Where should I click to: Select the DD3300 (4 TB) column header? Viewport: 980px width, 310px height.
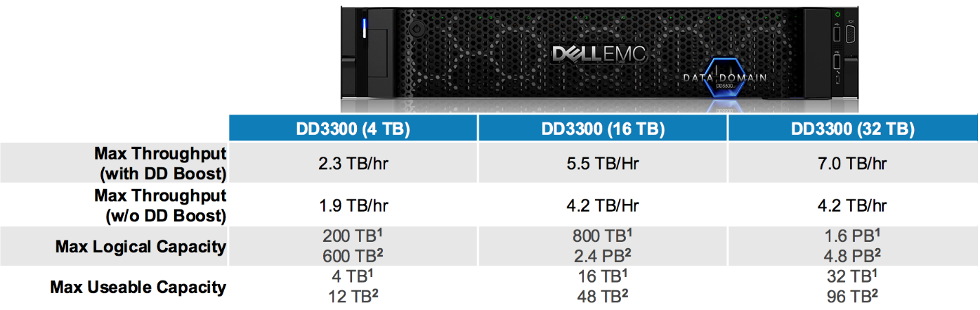pyautogui.click(x=353, y=128)
